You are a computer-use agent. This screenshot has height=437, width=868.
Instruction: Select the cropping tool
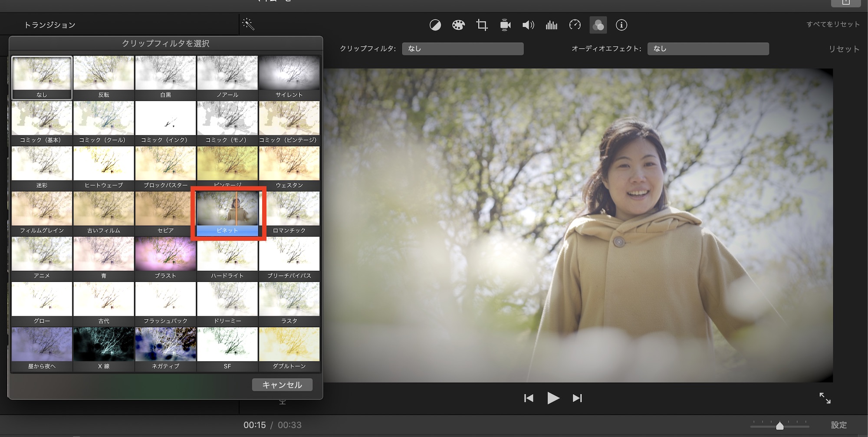click(x=482, y=25)
